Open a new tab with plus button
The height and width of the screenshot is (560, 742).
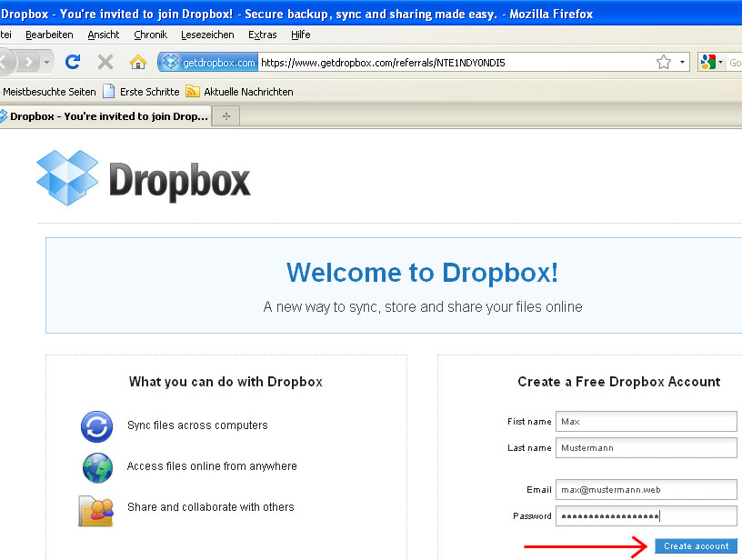(x=226, y=116)
